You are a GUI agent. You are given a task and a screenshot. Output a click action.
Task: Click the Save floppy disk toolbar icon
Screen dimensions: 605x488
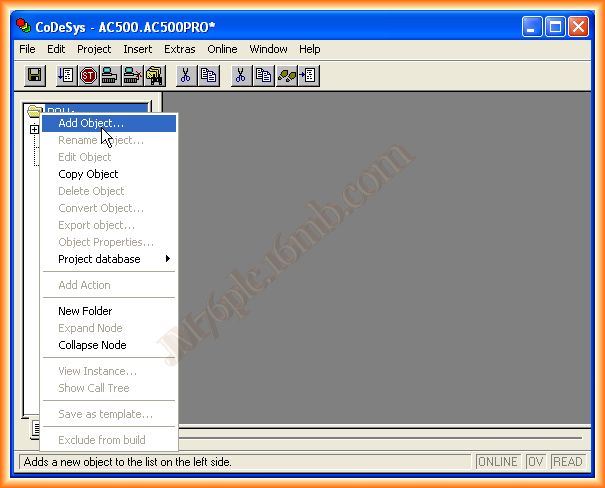point(34,75)
